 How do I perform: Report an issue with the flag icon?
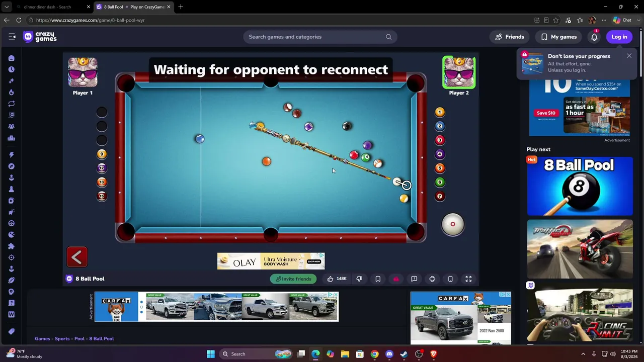(x=414, y=279)
